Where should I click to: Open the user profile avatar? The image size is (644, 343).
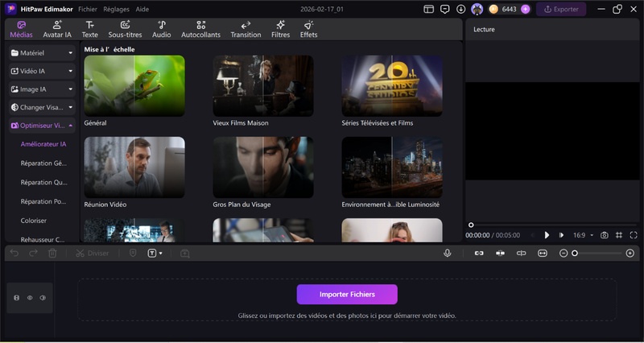477,9
